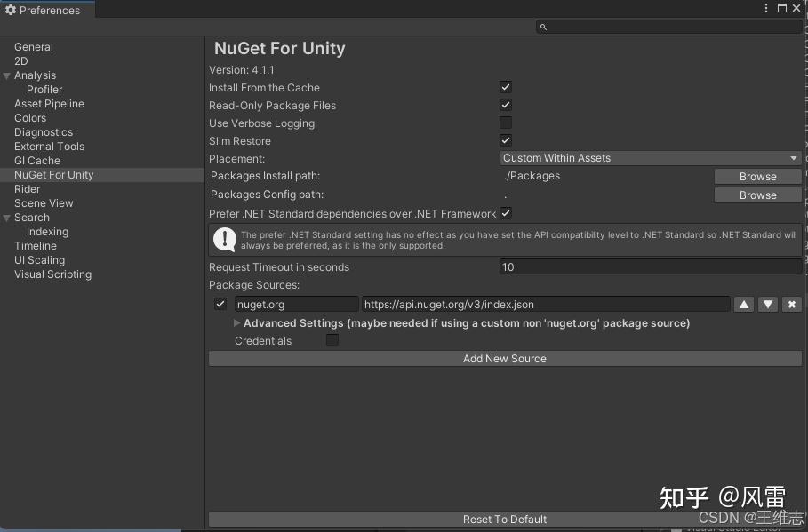Expand Advanced Settings for package sources

click(236, 322)
